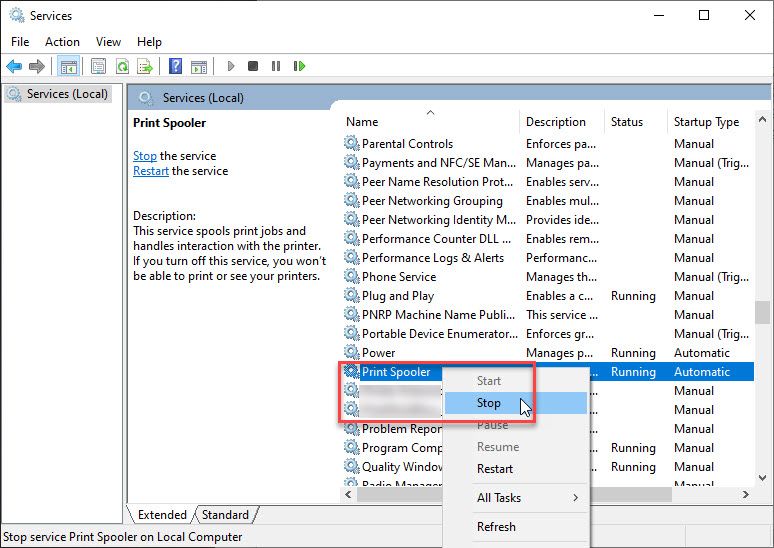Open the Help toolbar icon
Image resolution: width=774 pixels, height=548 pixels.
pyautogui.click(x=175, y=66)
